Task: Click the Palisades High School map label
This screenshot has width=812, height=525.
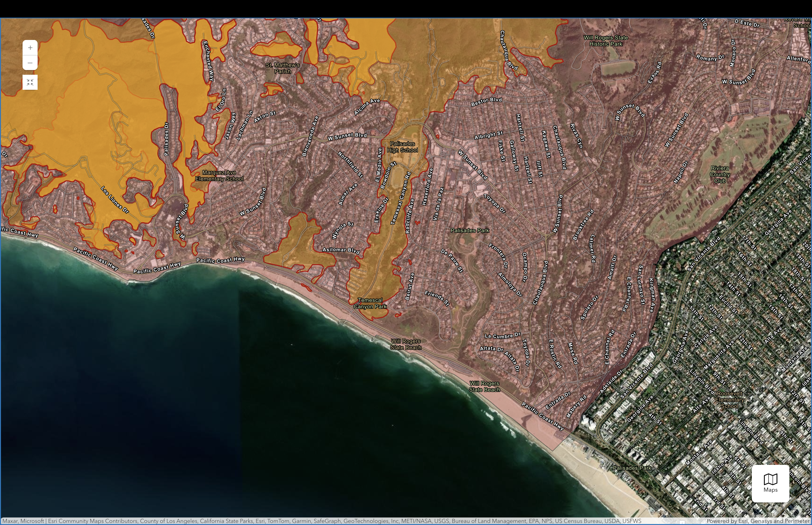Action: (x=402, y=147)
